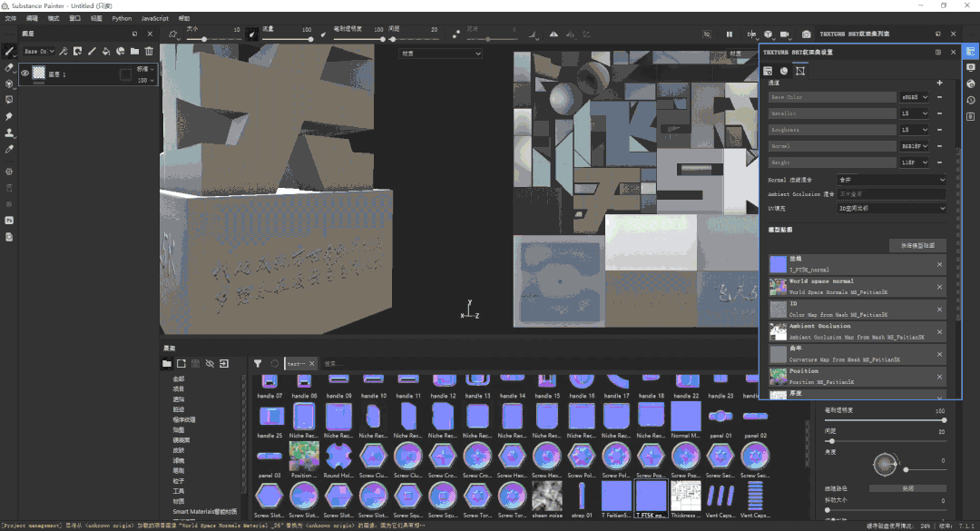The height and width of the screenshot is (531, 980).
Task: Select the Polygon fill tool
Action: pos(9,100)
